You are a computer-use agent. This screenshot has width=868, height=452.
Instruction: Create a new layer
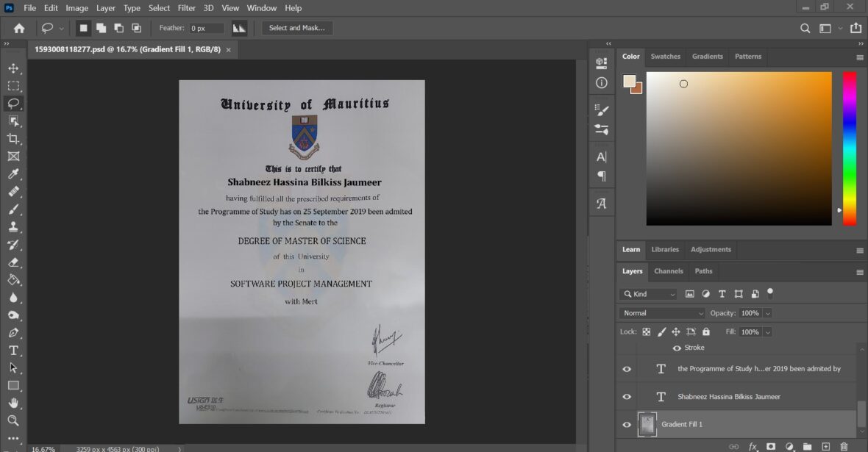[x=825, y=446]
